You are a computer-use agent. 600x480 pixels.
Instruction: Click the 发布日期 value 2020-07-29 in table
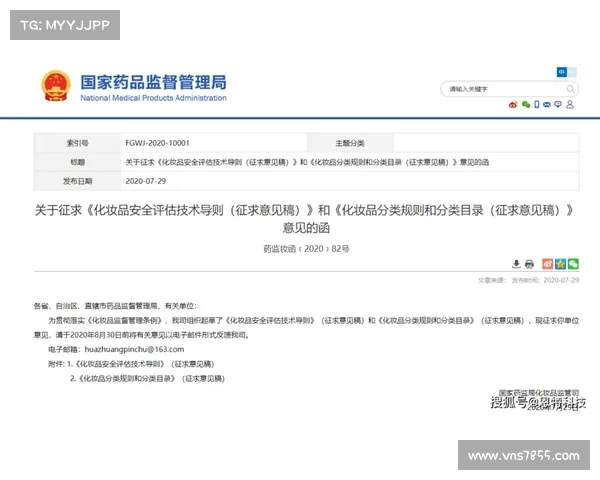(145, 181)
